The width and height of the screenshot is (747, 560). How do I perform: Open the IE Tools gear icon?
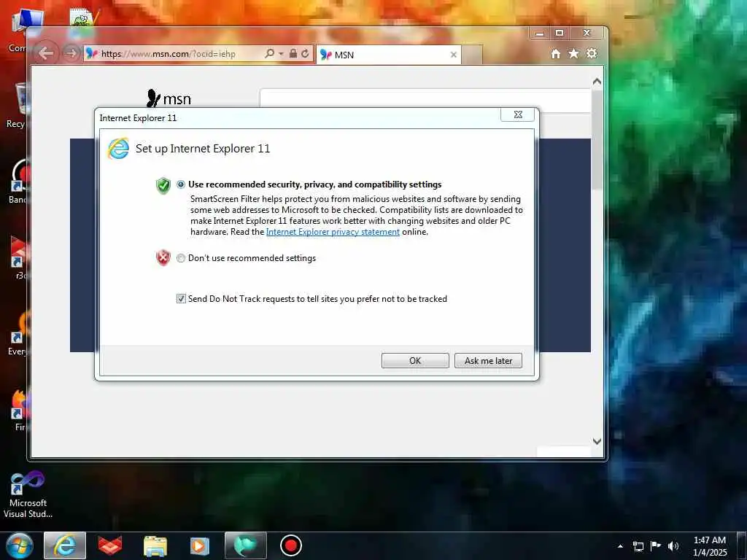tap(592, 53)
